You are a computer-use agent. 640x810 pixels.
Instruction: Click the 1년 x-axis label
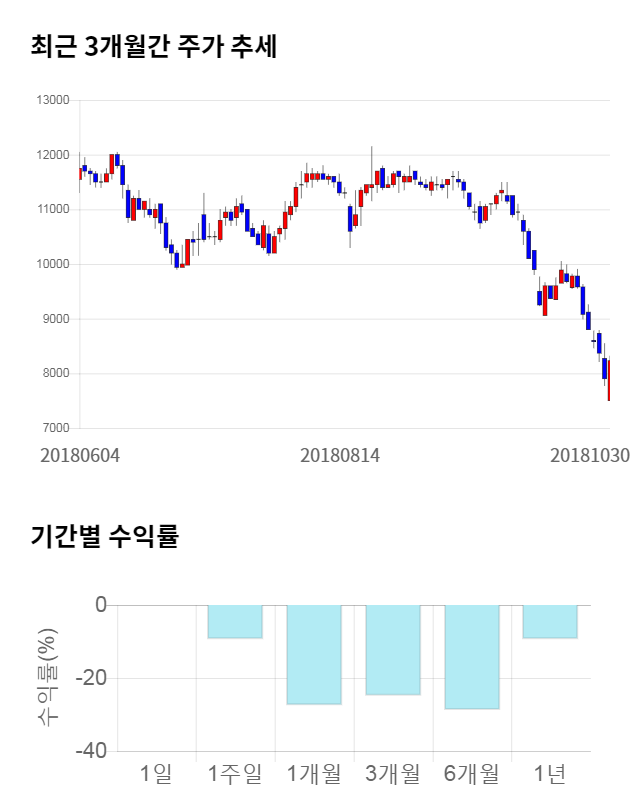click(x=550, y=773)
